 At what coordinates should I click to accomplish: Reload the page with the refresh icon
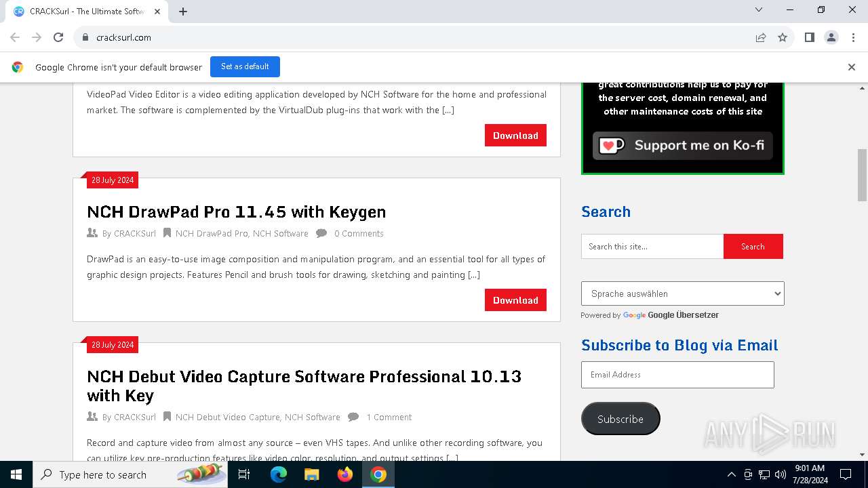click(58, 37)
